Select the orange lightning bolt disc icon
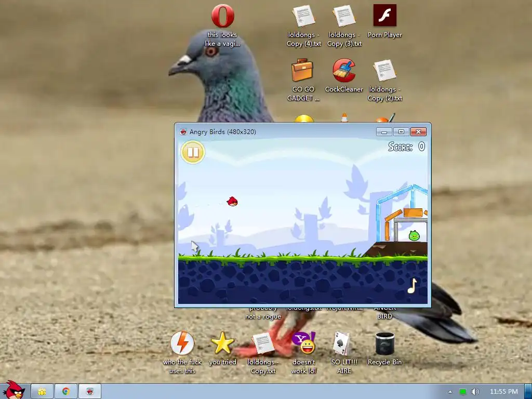532x399 pixels. (182, 353)
